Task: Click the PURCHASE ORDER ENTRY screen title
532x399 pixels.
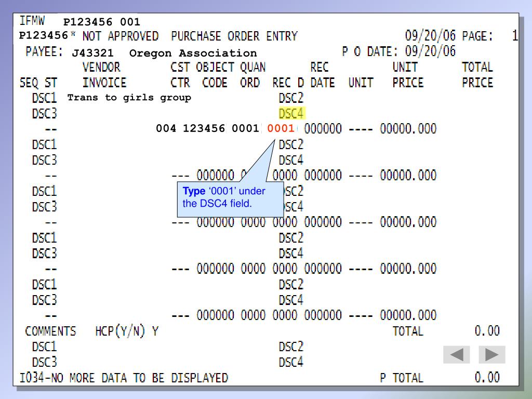Action: tap(234, 36)
